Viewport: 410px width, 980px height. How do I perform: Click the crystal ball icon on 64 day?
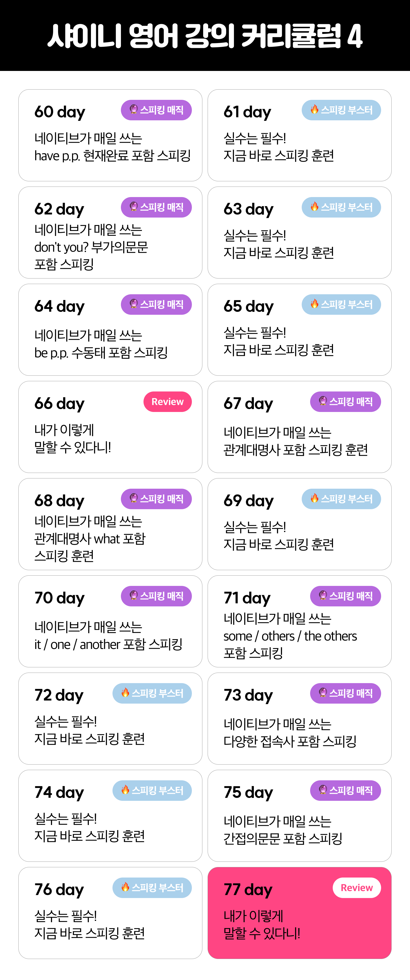[x=134, y=304]
